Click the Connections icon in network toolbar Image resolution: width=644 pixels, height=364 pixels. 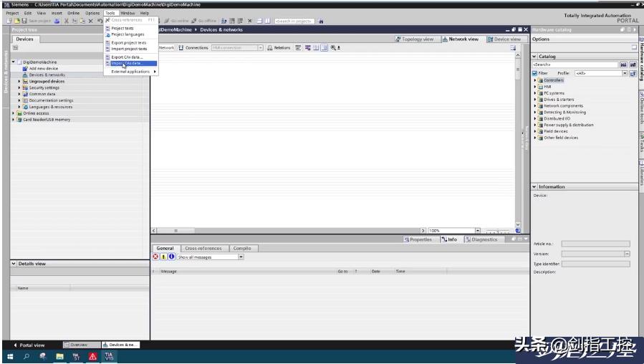point(181,48)
